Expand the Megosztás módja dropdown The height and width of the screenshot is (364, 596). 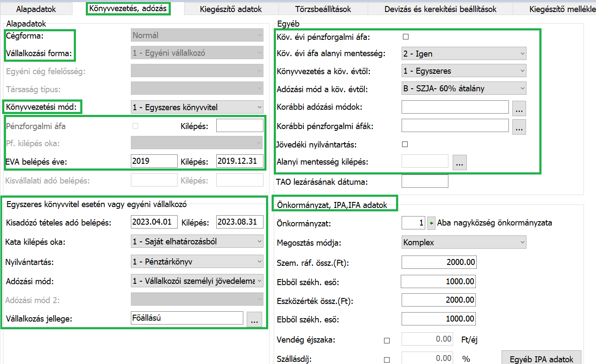pos(464,242)
